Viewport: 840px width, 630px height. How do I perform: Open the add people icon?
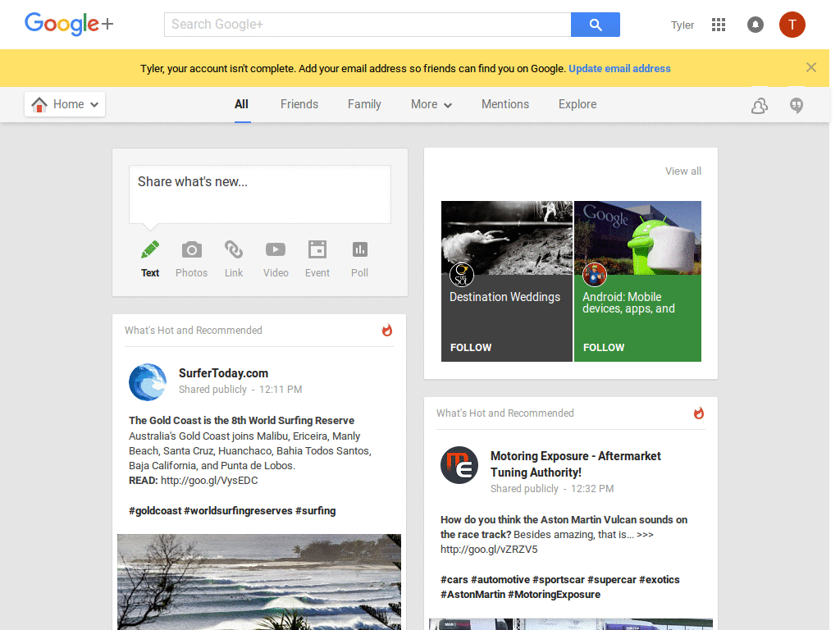pyautogui.click(x=759, y=106)
